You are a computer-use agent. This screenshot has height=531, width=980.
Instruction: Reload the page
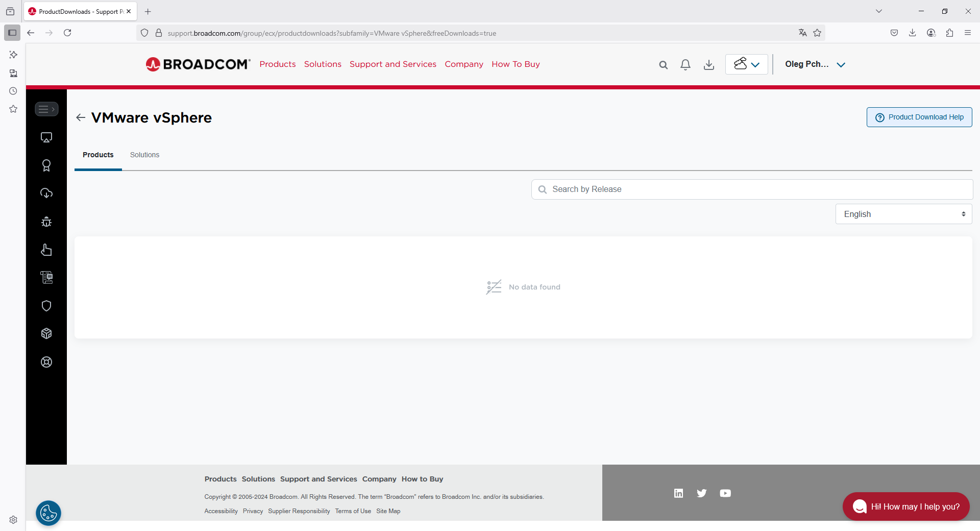tap(67, 33)
